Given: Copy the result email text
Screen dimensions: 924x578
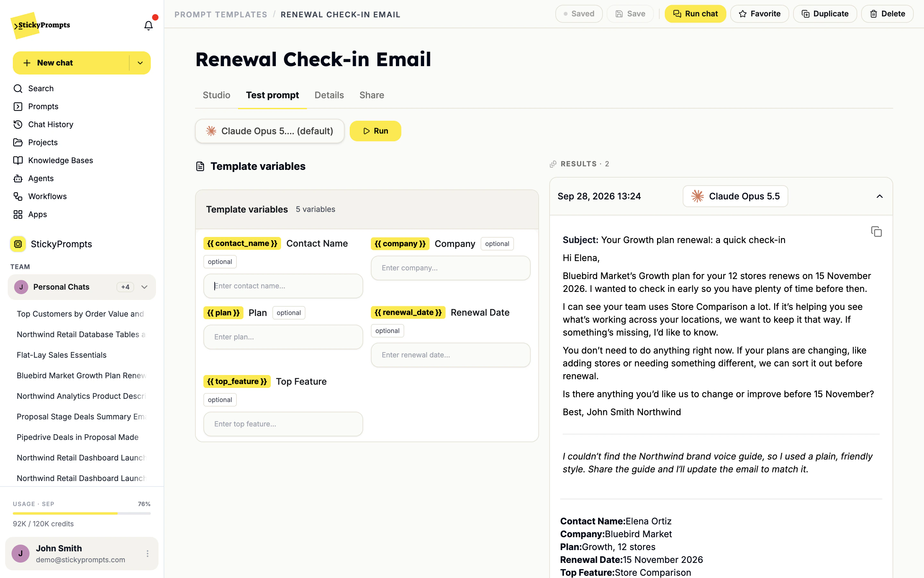Looking at the screenshot, I should click(876, 231).
